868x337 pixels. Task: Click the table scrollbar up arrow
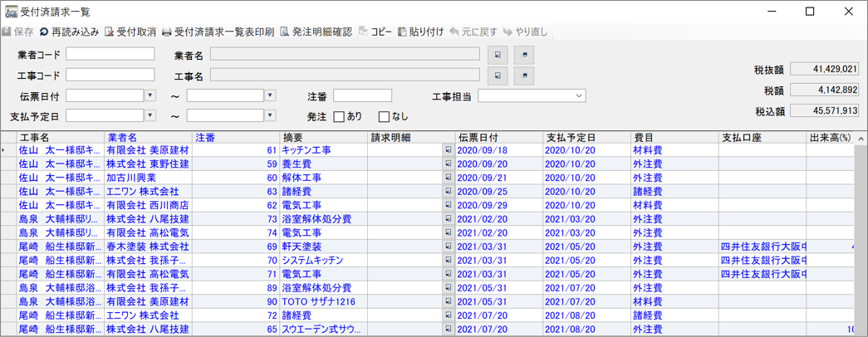tap(861, 138)
